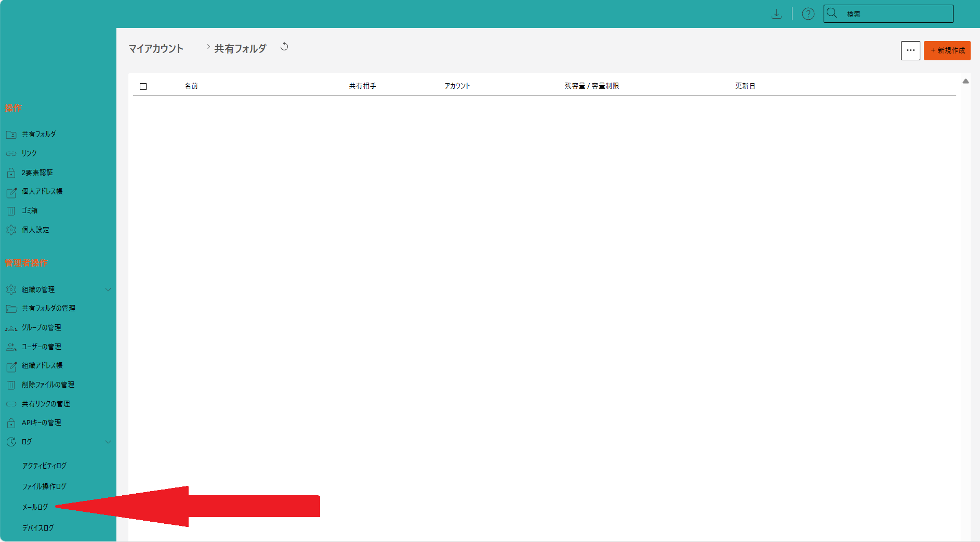Open 共有フォルダ in the sidebar
The image size is (980, 542).
39,134
